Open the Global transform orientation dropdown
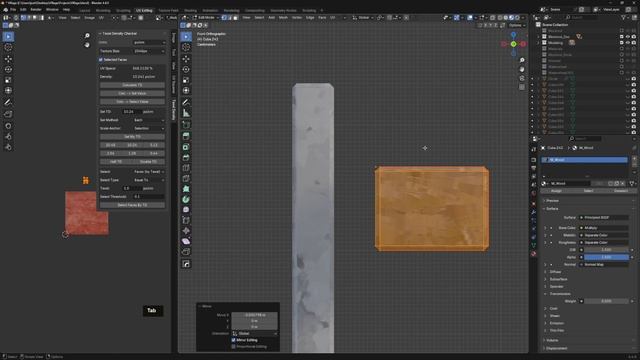 tap(361, 18)
